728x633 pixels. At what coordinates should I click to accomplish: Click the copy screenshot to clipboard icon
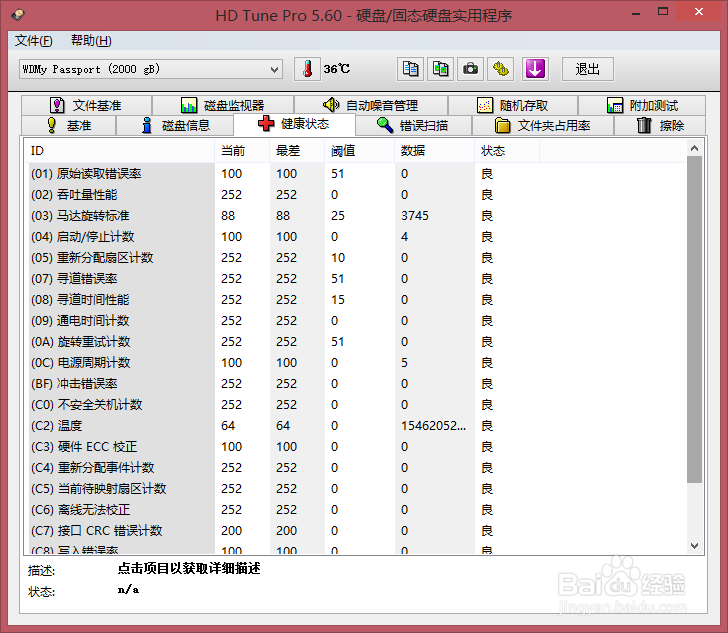pyautogui.click(x=440, y=69)
